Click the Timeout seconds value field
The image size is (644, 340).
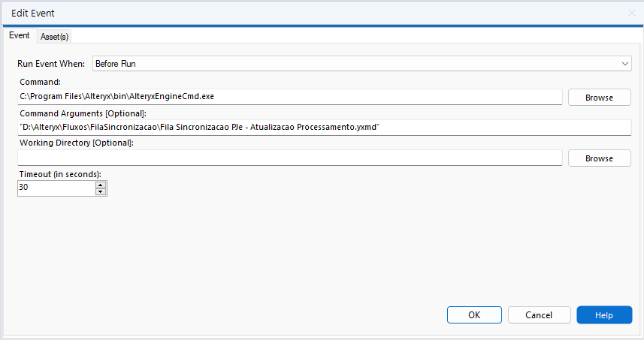click(x=56, y=188)
